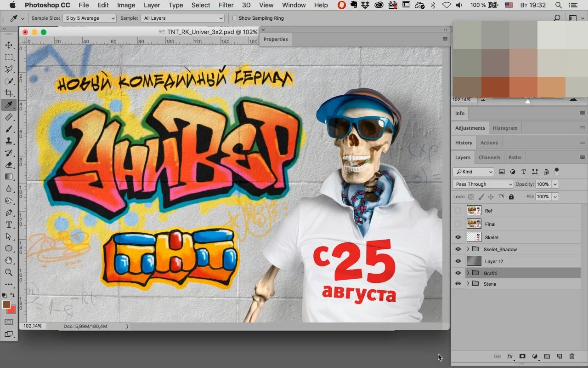The image size is (588, 368).
Task: Open the Sample Size dropdown
Action: pos(90,18)
